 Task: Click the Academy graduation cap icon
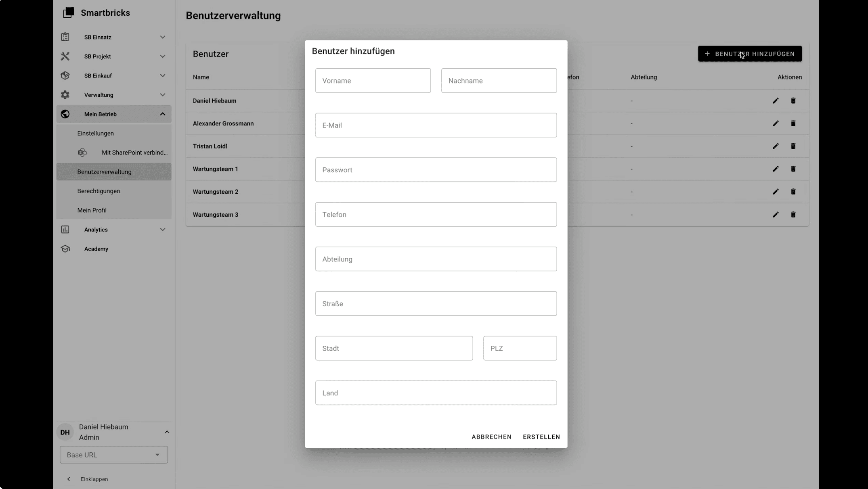tap(65, 249)
